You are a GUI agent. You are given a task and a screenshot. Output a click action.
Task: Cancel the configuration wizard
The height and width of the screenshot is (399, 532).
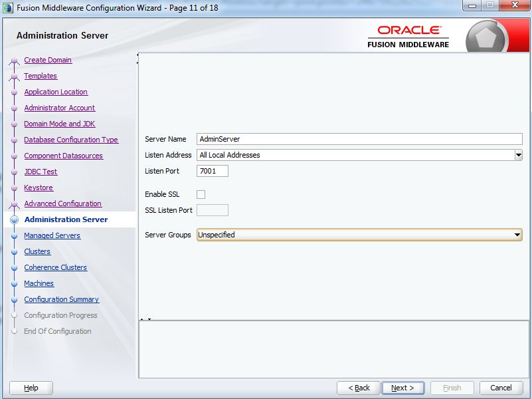click(x=501, y=388)
